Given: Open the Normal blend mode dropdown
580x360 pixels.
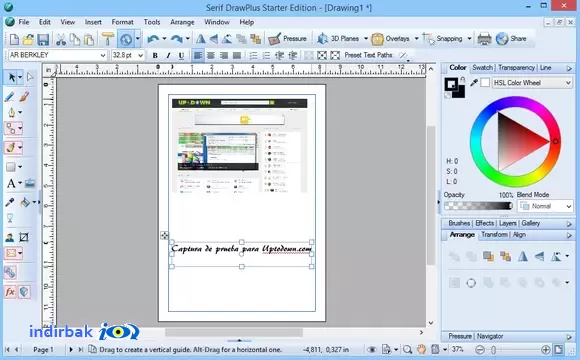Looking at the screenshot, I should point(545,206).
